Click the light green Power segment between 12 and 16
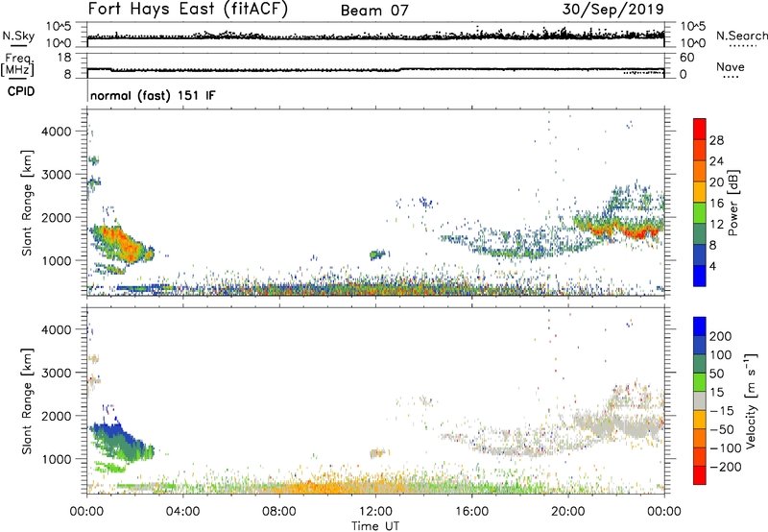The height and width of the screenshot is (532, 768). point(700,213)
